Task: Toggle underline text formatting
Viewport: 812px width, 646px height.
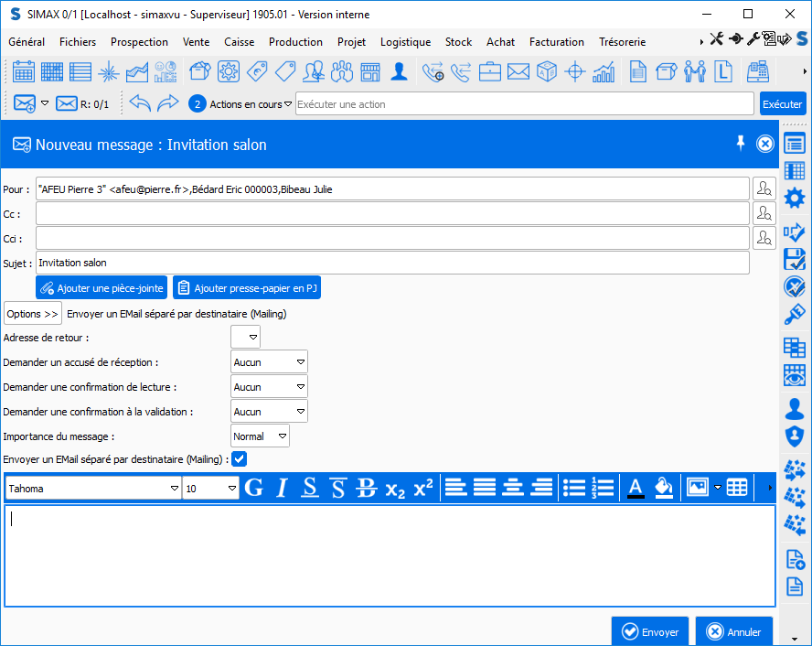Action: point(310,488)
